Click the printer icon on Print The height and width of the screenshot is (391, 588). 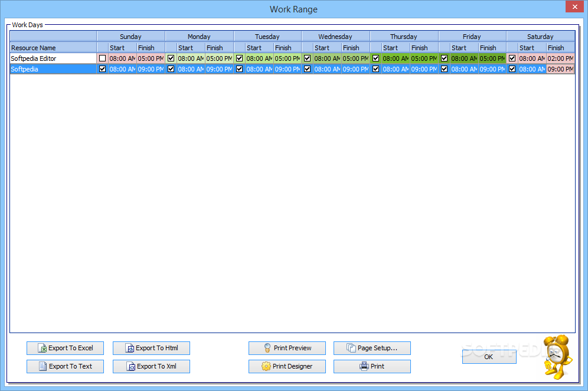click(364, 366)
